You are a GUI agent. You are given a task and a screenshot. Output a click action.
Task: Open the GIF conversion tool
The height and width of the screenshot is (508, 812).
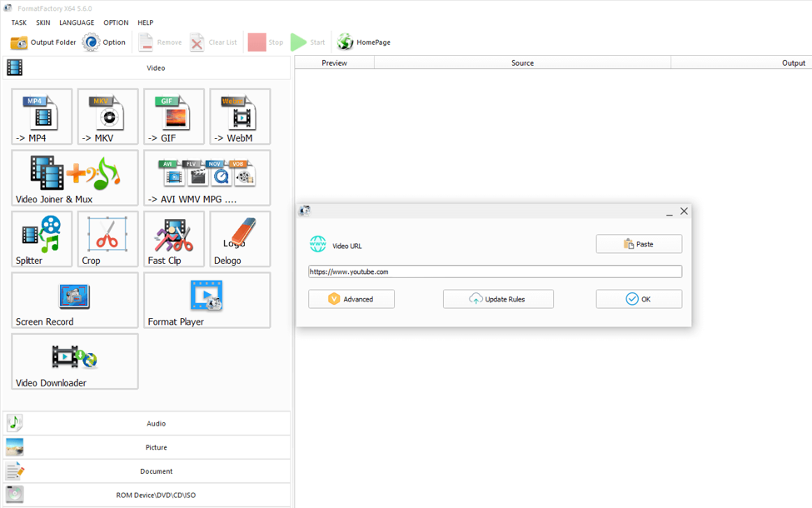(174, 117)
